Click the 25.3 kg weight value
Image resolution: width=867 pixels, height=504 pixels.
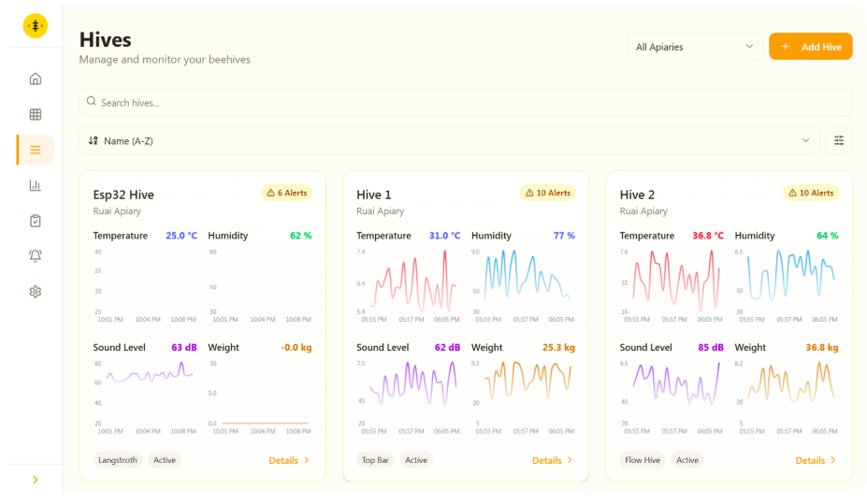558,348
